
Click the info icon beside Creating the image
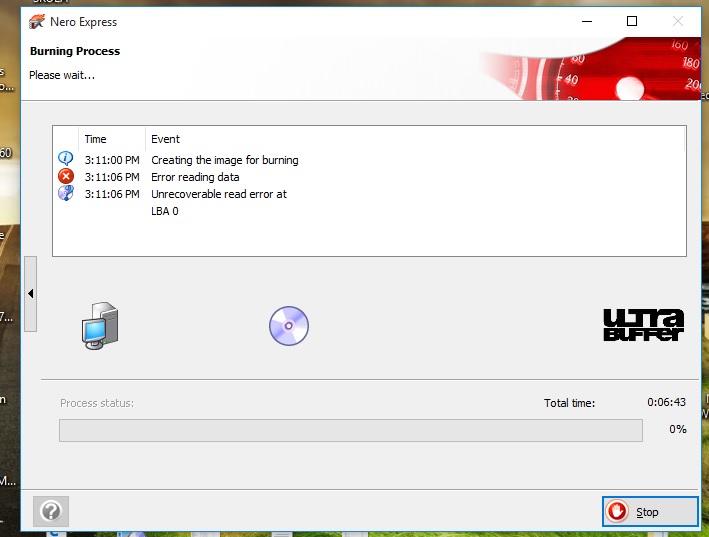66,159
